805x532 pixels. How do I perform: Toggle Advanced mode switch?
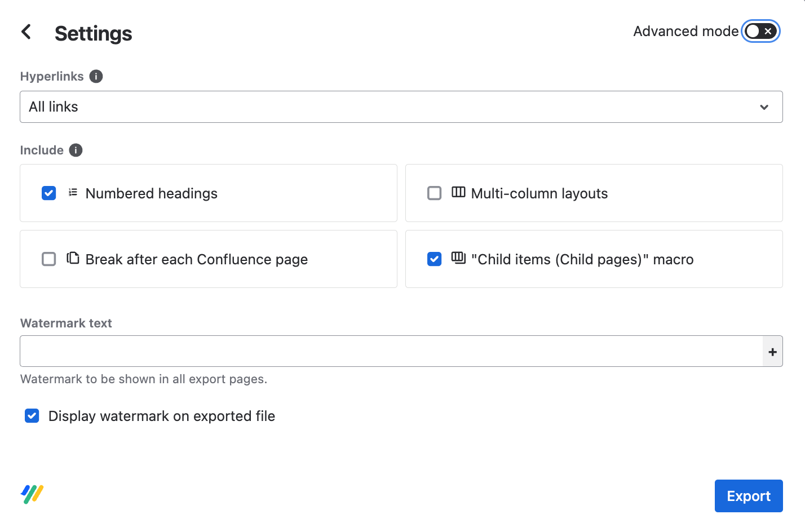click(x=760, y=31)
